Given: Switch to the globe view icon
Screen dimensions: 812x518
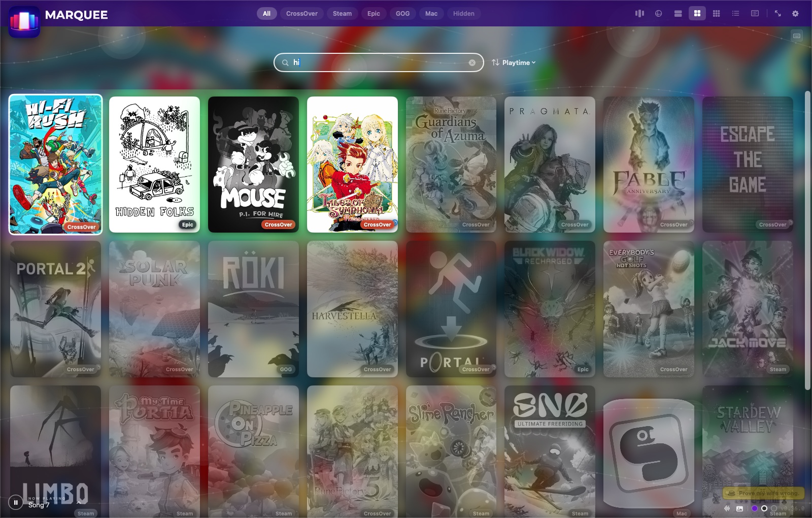Looking at the screenshot, I should (659, 14).
